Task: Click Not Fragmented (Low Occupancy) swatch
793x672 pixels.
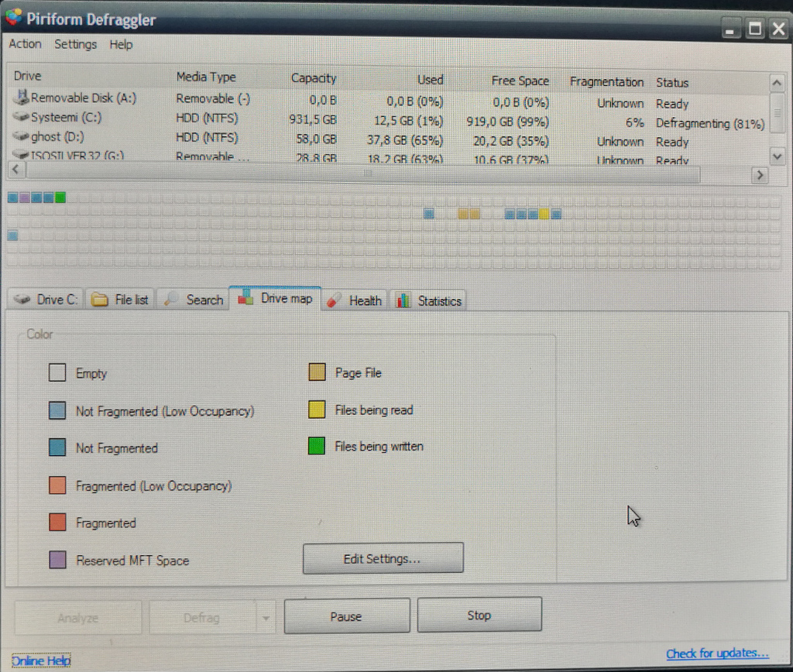Action: click(x=57, y=410)
